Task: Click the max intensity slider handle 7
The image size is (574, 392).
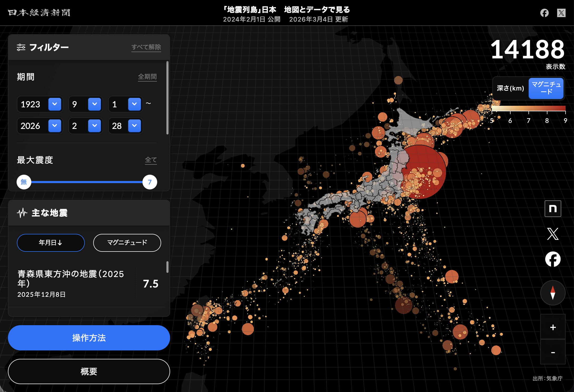Action: (150, 182)
